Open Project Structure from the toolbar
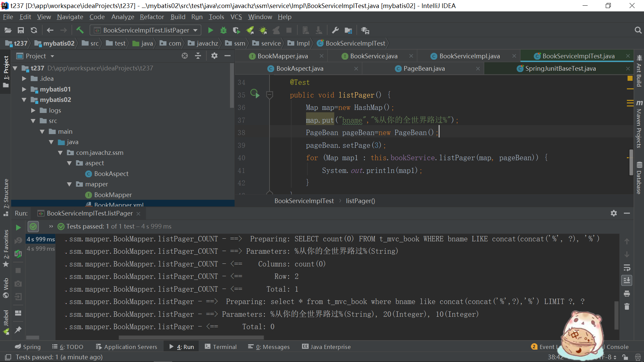 click(x=348, y=30)
